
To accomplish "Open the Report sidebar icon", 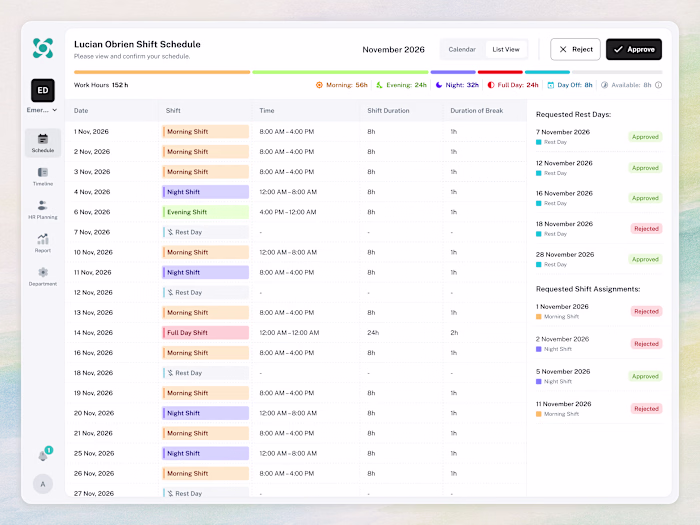I will click(43, 243).
